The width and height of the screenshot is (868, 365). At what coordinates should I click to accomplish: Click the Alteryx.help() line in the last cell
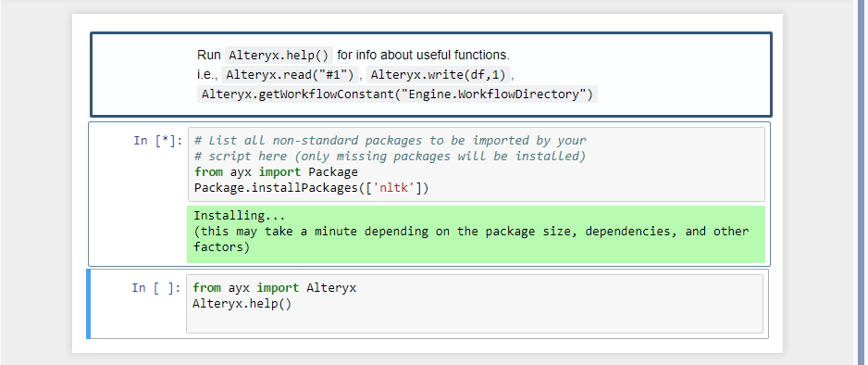pyautogui.click(x=242, y=304)
